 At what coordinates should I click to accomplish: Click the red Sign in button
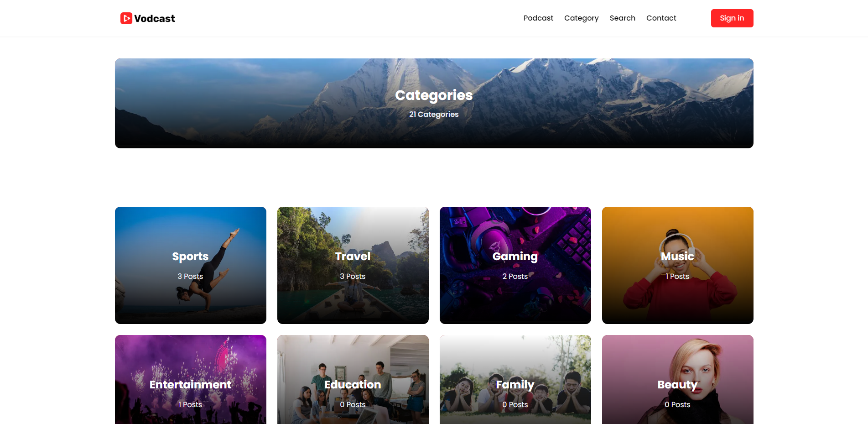click(732, 18)
